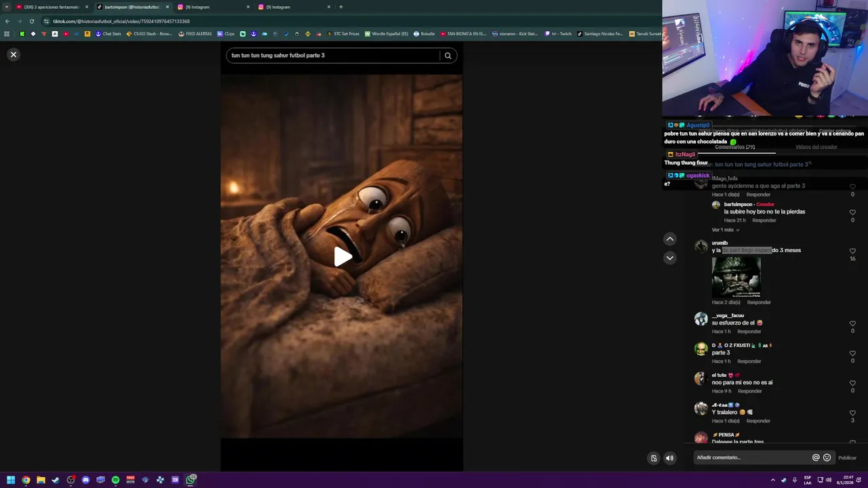Click the Publicar button

(847, 457)
